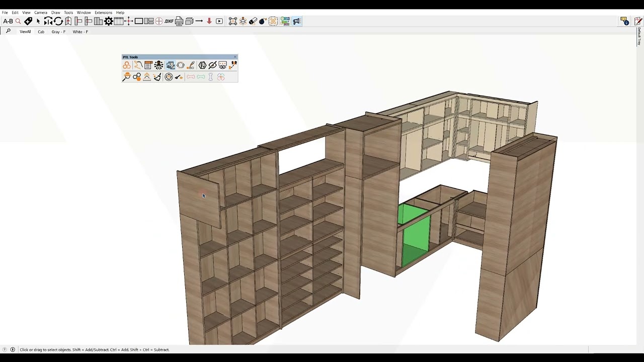Click the highlighted screens edit icon in PTL Tools
The height and width of the screenshot is (362, 644).
[170, 65]
